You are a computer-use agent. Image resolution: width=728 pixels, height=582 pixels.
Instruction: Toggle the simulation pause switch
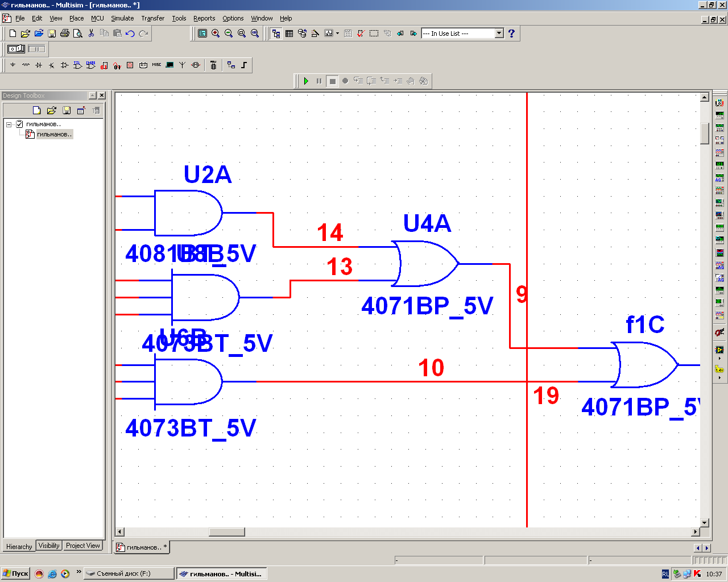coord(36,49)
